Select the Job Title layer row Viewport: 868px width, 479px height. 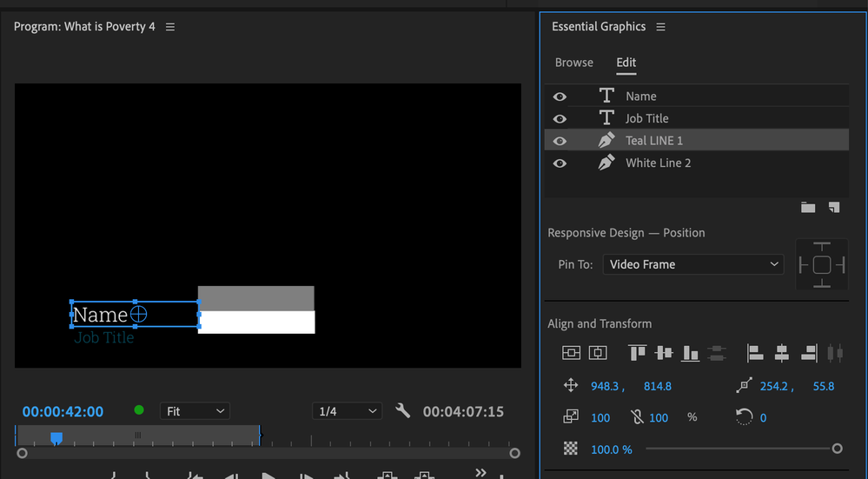coord(696,118)
